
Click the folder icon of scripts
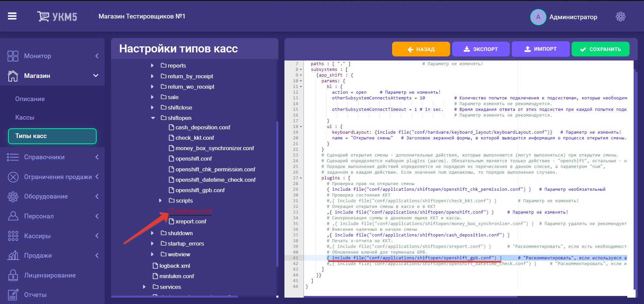tap(172, 201)
